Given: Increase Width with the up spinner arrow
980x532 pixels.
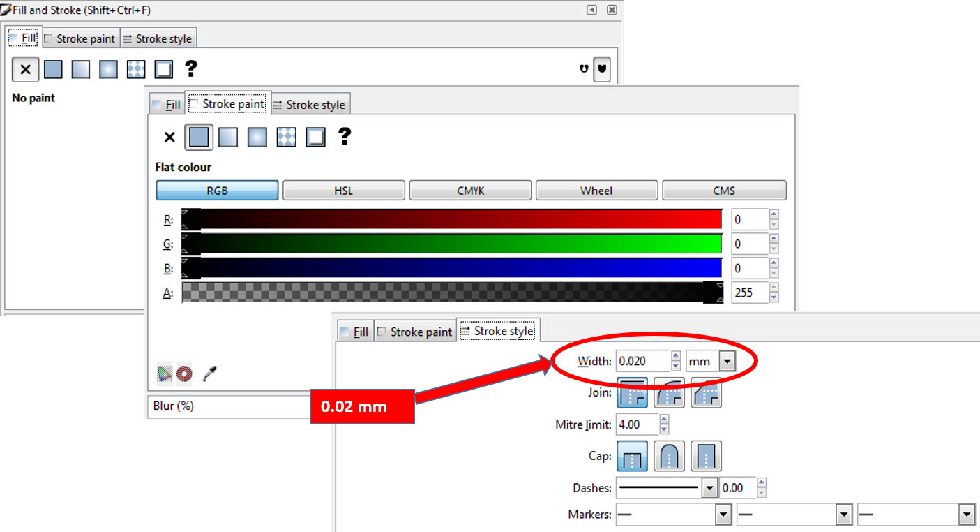Looking at the screenshot, I should [675, 356].
